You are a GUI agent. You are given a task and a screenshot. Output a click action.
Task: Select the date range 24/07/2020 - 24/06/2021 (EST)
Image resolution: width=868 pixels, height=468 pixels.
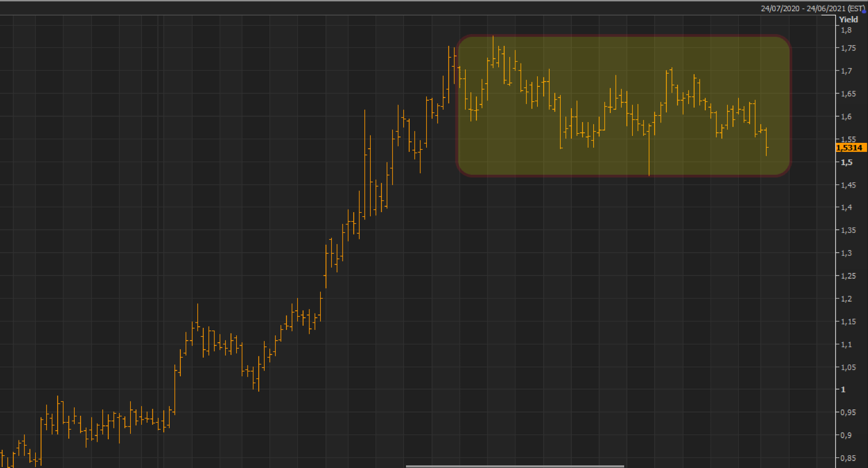[x=812, y=9]
